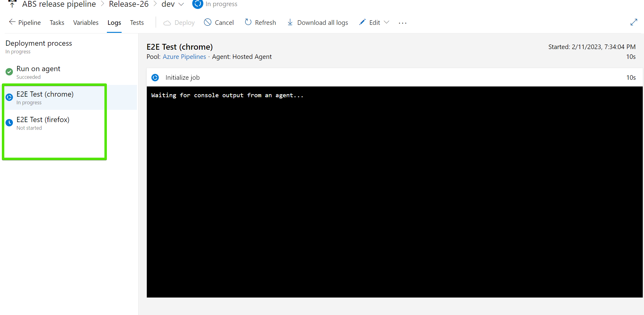Open the Tests tab

coord(137,23)
